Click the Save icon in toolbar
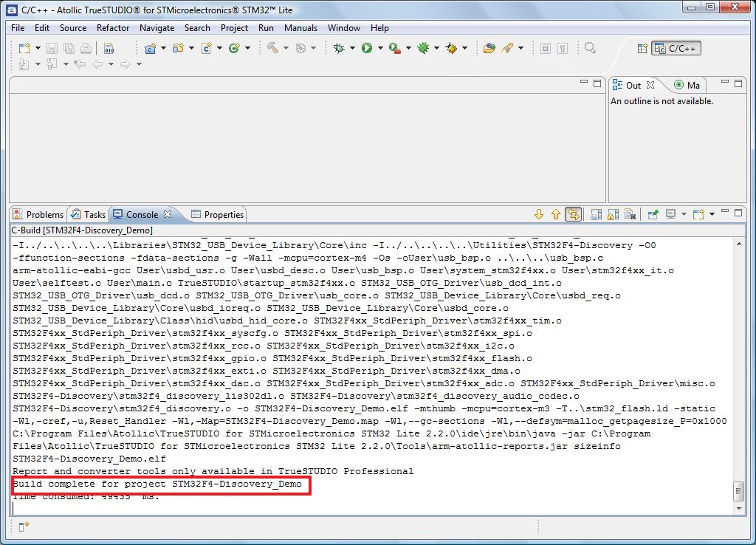The width and height of the screenshot is (756, 545). [52, 48]
